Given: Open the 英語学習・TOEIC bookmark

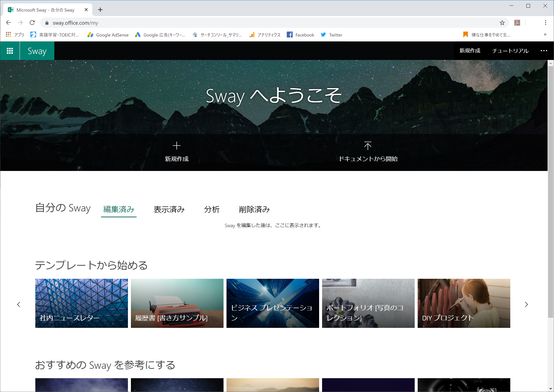Looking at the screenshot, I should point(55,35).
